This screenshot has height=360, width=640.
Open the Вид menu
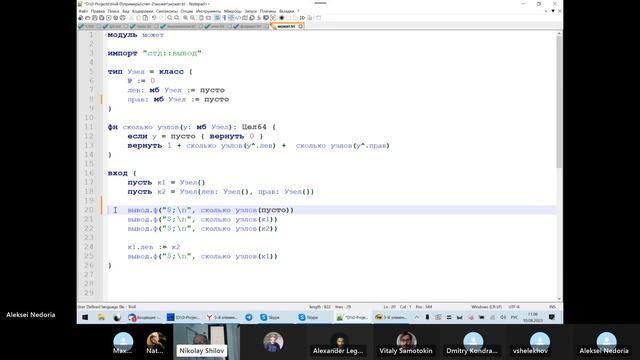pyautogui.click(x=126, y=11)
